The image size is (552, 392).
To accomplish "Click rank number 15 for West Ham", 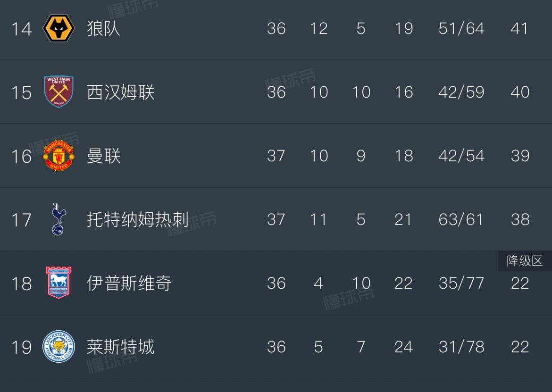I will click(x=21, y=92).
